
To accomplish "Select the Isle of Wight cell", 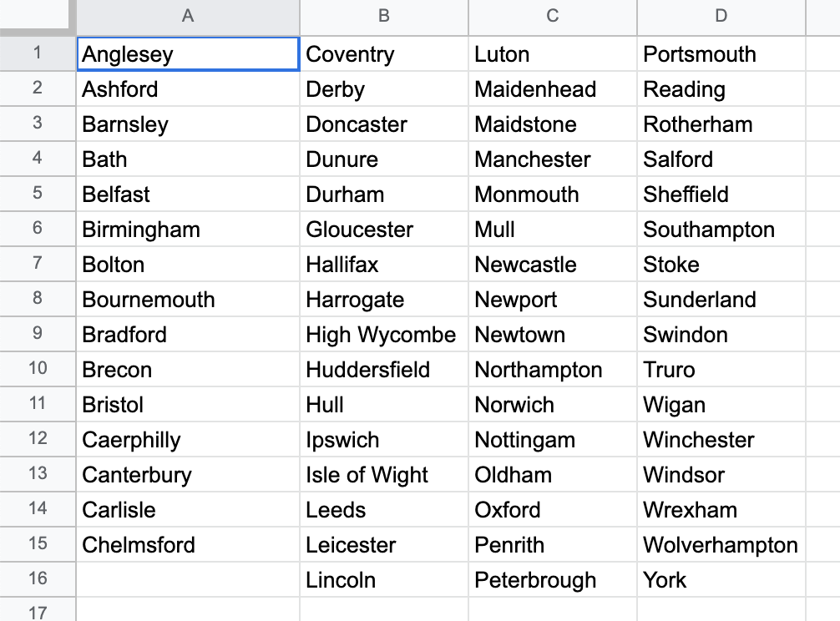I will [x=383, y=474].
